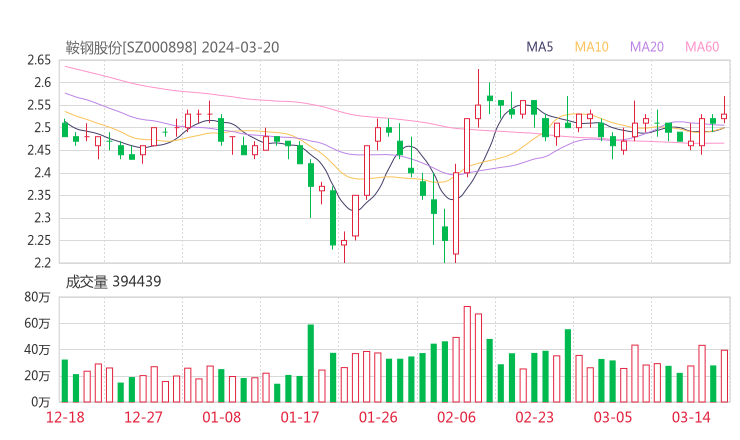Click the 2.35 price axis label
Image resolution: width=740 pixels, height=440 pixels.
pos(39,195)
